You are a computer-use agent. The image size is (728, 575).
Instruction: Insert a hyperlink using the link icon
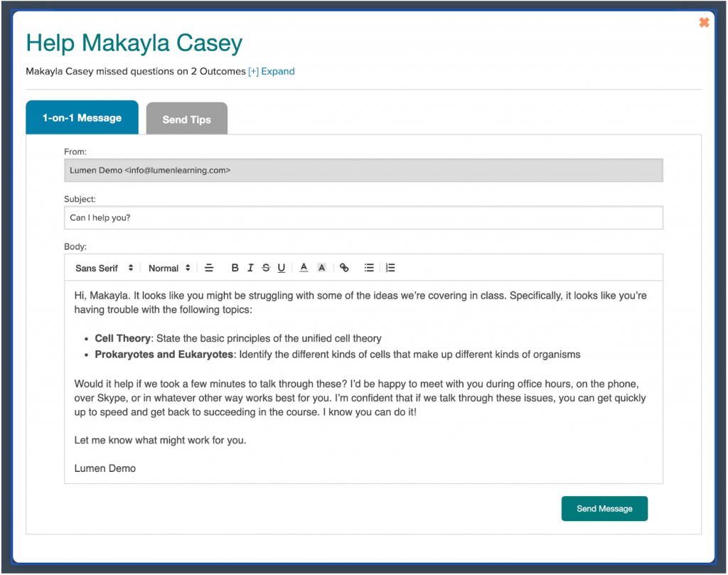pyautogui.click(x=344, y=268)
